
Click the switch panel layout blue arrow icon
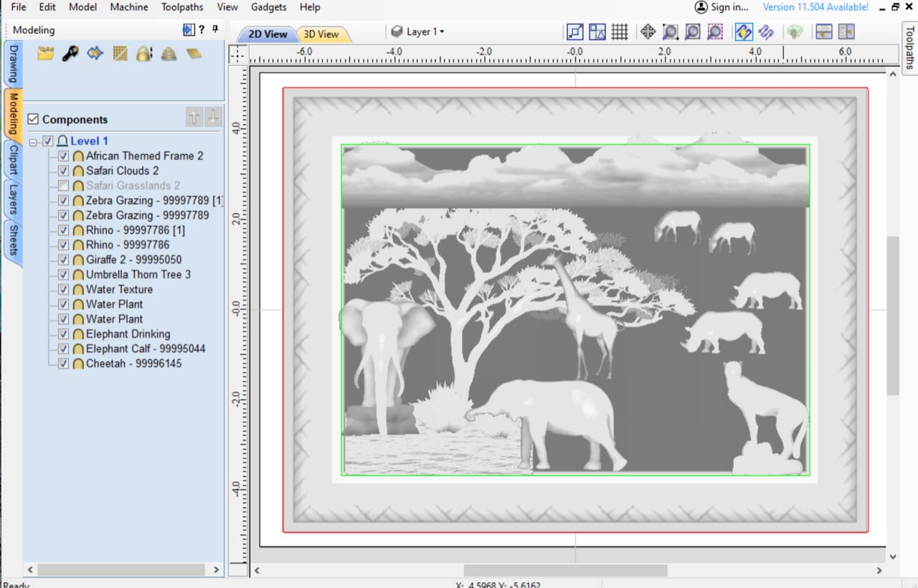click(189, 29)
